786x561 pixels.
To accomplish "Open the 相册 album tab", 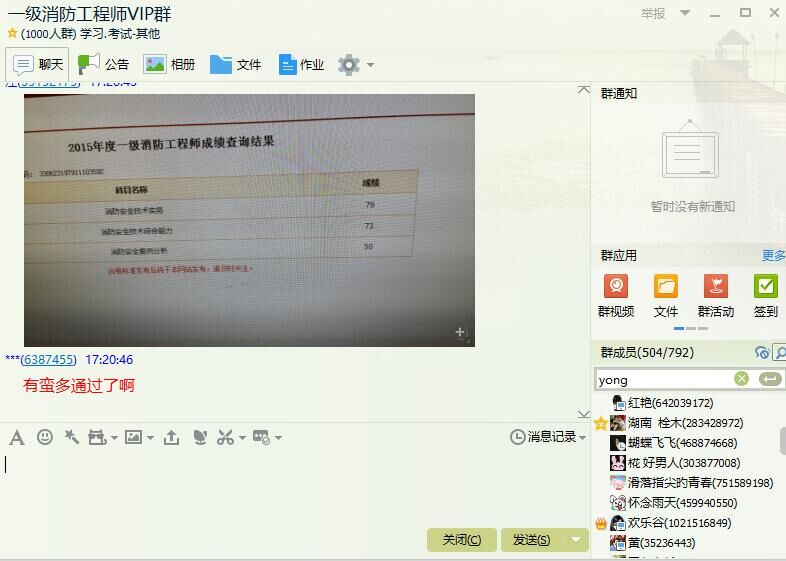I will coord(169,65).
